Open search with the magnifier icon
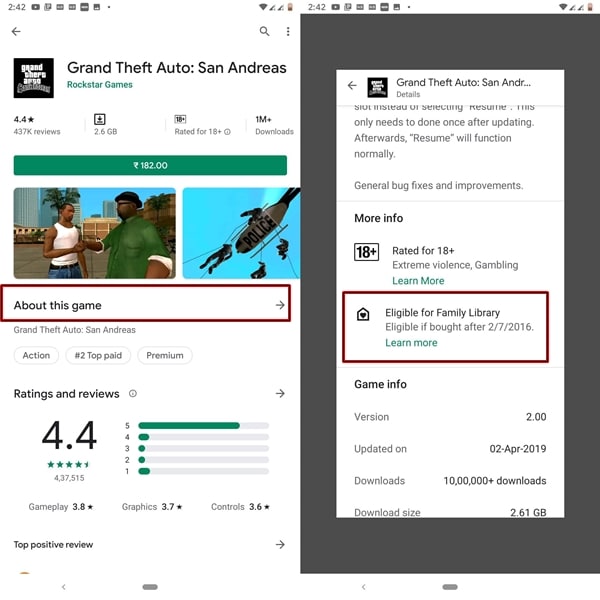The width and height of the screenshot is (600, 600). [264, 31]
